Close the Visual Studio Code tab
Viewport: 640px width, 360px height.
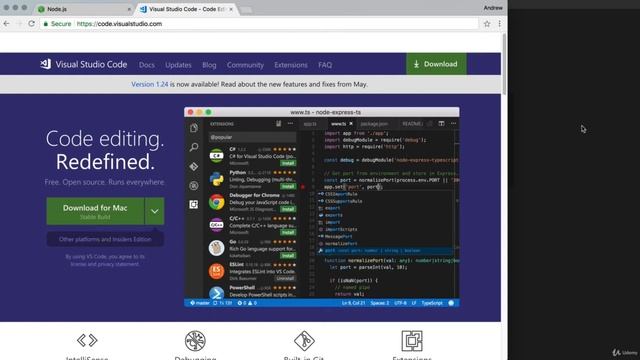point(231,9)
